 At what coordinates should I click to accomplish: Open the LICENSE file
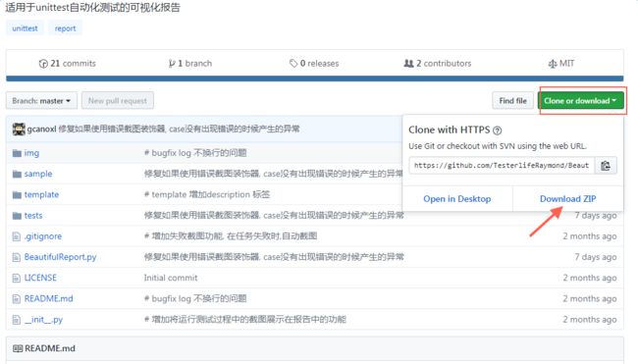pyautogui.click(x=40, y=278)
